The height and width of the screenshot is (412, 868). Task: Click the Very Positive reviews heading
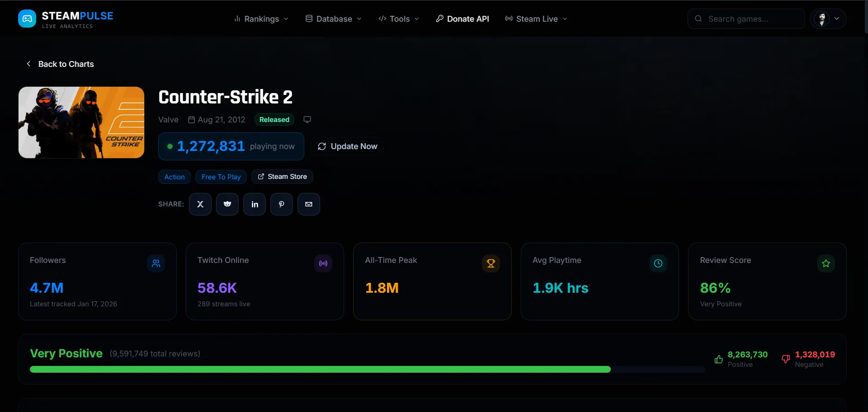(x=66, y=353)
